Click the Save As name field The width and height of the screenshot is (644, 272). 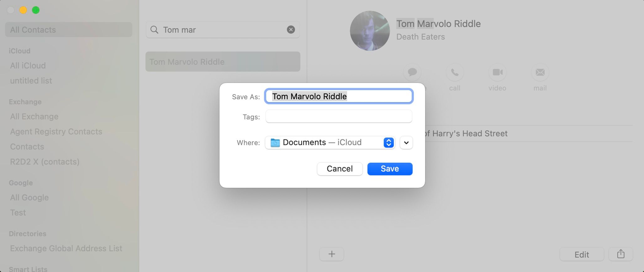(x=339, y=96)
